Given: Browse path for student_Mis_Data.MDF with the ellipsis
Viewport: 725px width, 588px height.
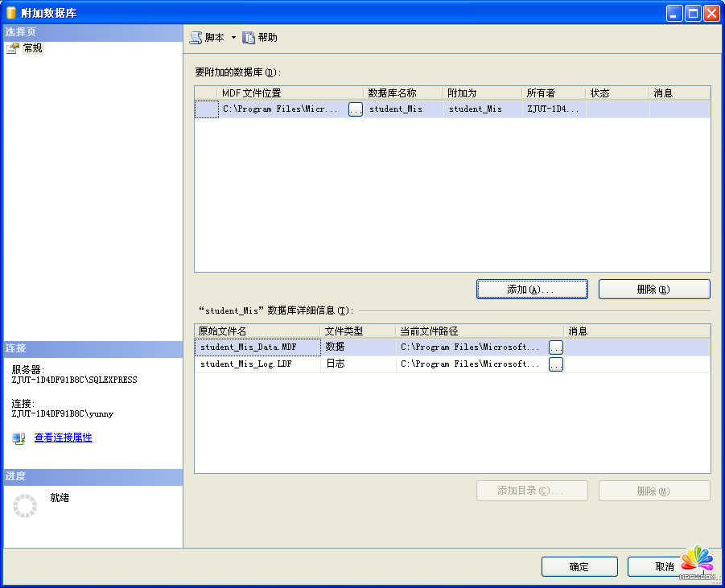Looking at the screenshot, I should pos(556,347).
